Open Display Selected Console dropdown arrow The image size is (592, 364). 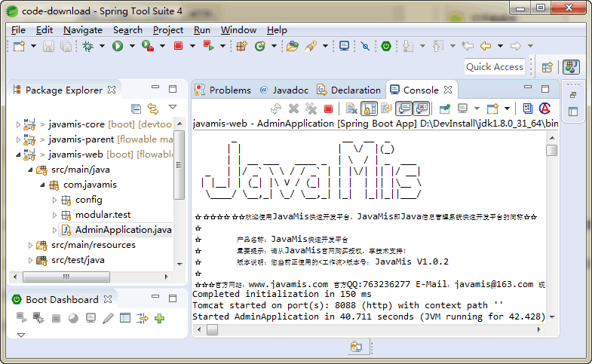pos(477,109)
